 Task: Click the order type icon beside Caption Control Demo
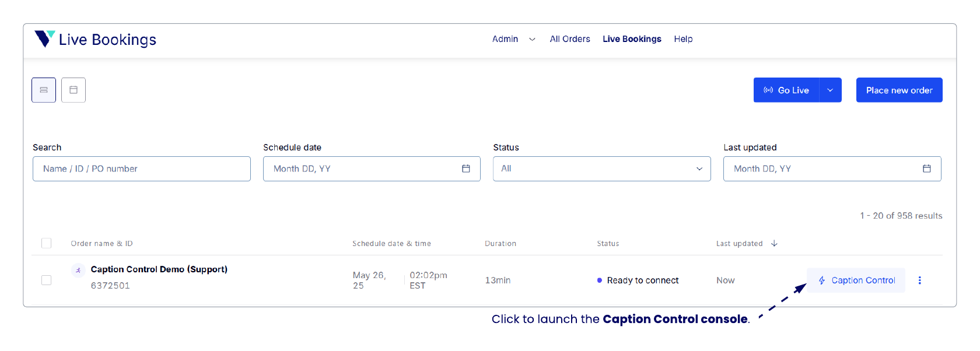pos(78,270)
